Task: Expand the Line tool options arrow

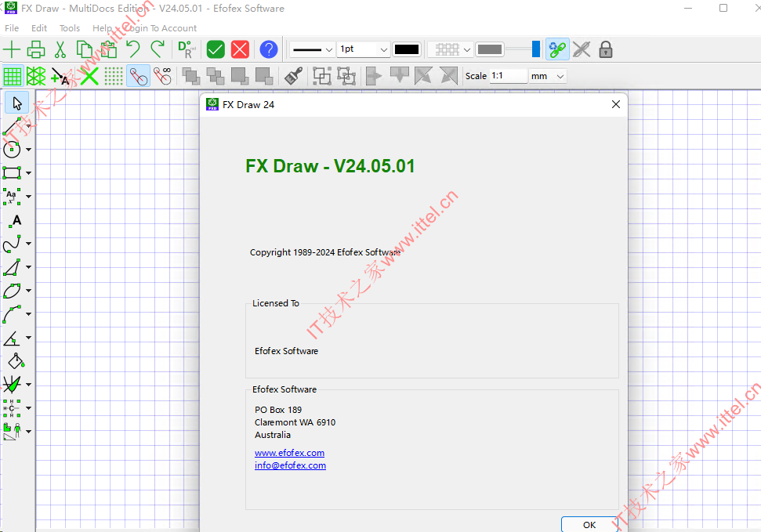Action: tap(29, 126)
